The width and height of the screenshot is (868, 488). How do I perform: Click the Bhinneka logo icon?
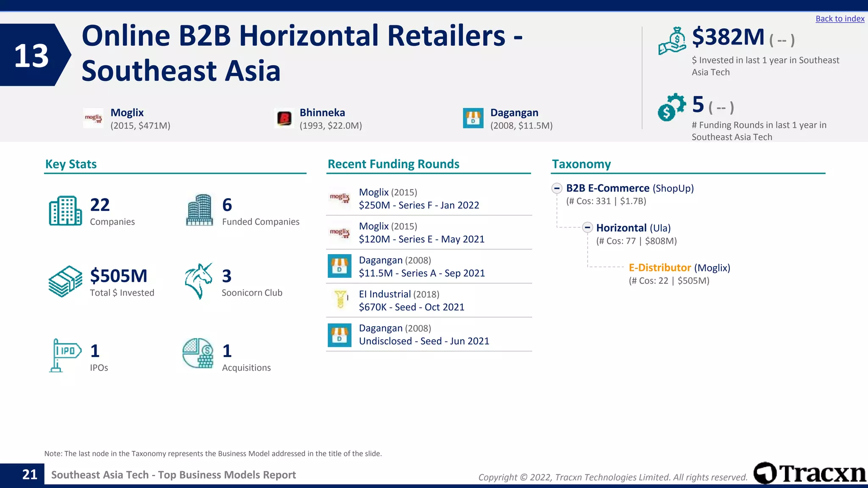point(284,118)
